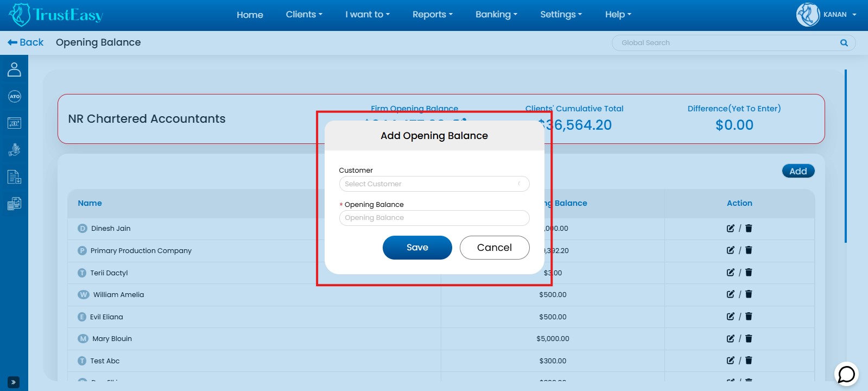
Task: Click the trash icon for William Amelia
Action: 749,294
